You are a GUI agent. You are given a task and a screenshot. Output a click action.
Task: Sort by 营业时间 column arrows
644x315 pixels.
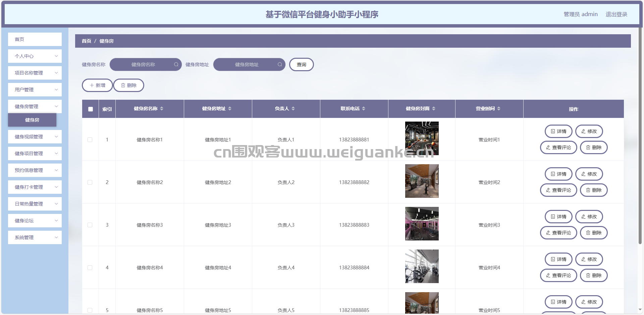point(499,108)
